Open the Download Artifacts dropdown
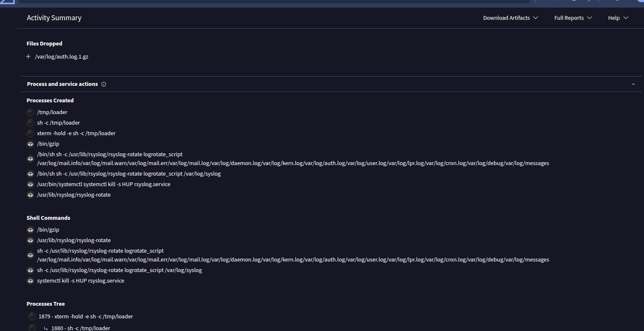644x331 pixels. point(510,18)
